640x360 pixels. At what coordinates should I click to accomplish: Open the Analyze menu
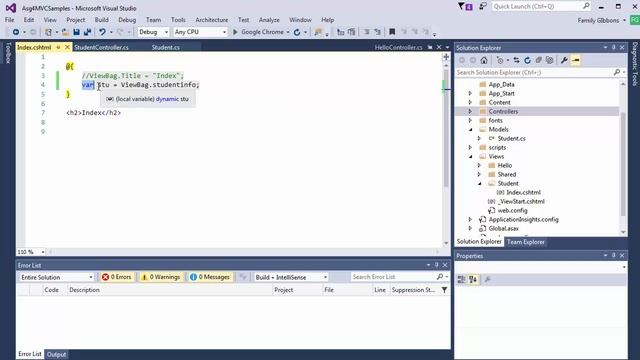(x=269, y=20)
